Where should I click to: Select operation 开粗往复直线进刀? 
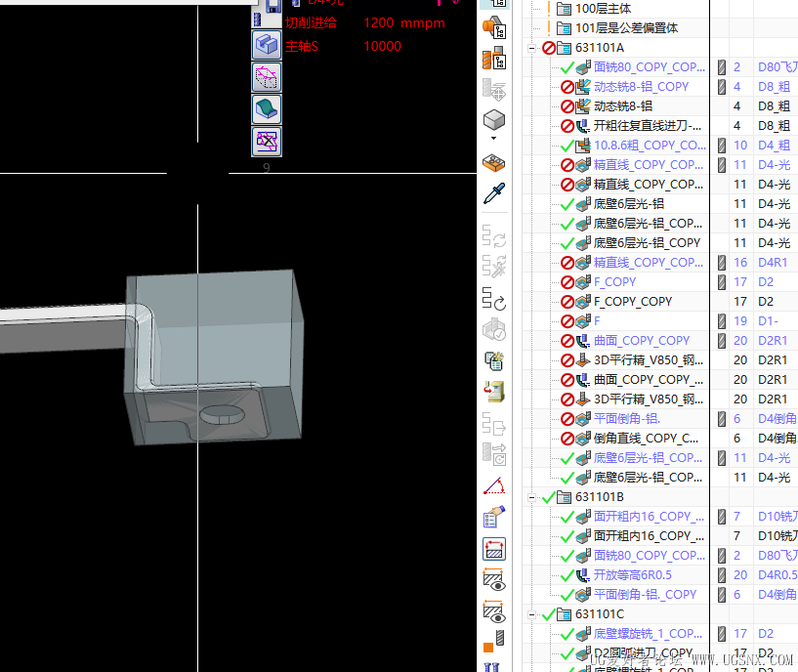click(x=648, y=126)
